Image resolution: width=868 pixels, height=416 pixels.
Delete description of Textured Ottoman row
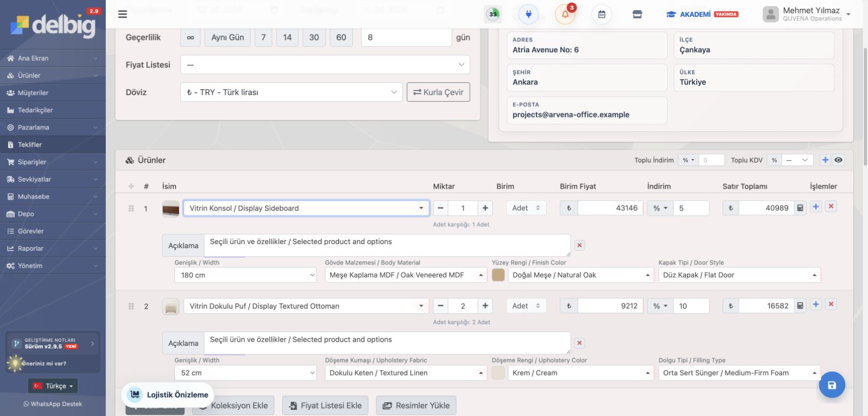coord(580,343)
